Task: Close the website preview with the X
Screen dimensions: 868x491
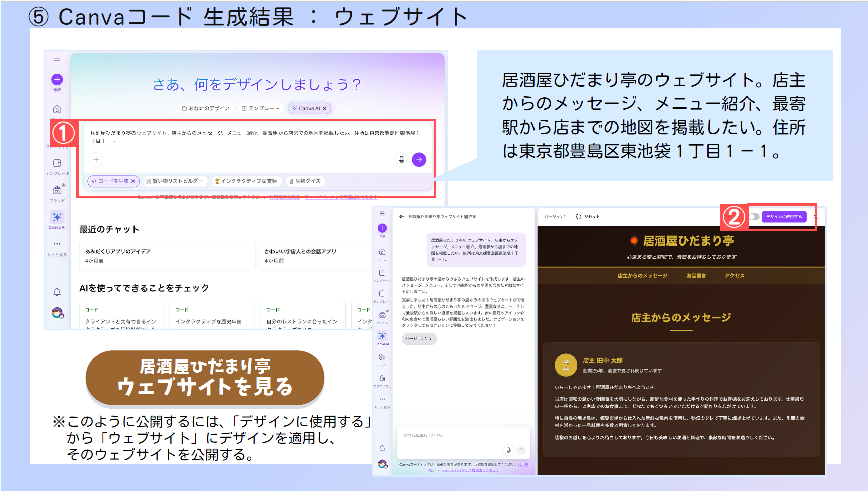Action: pyautogui.click(x=816, y=217)
